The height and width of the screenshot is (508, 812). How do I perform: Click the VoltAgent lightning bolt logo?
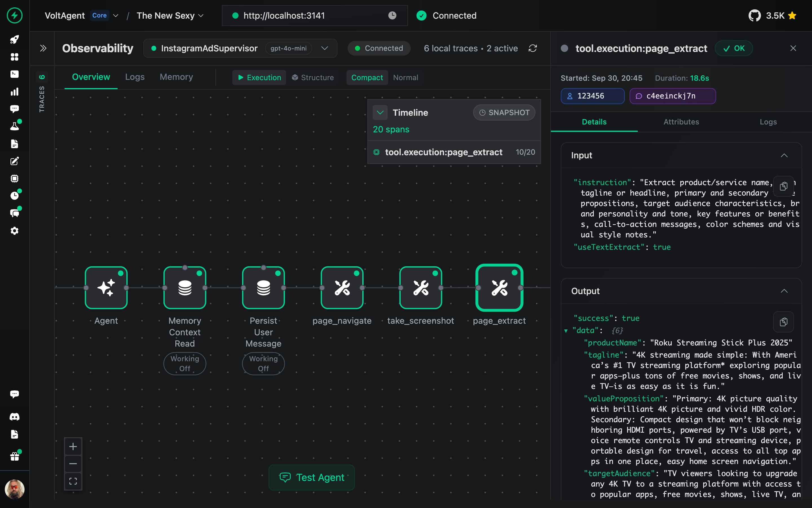14,16
